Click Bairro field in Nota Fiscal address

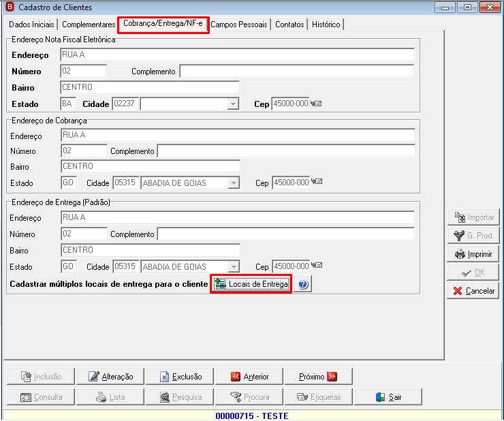(x=150, y=87)
